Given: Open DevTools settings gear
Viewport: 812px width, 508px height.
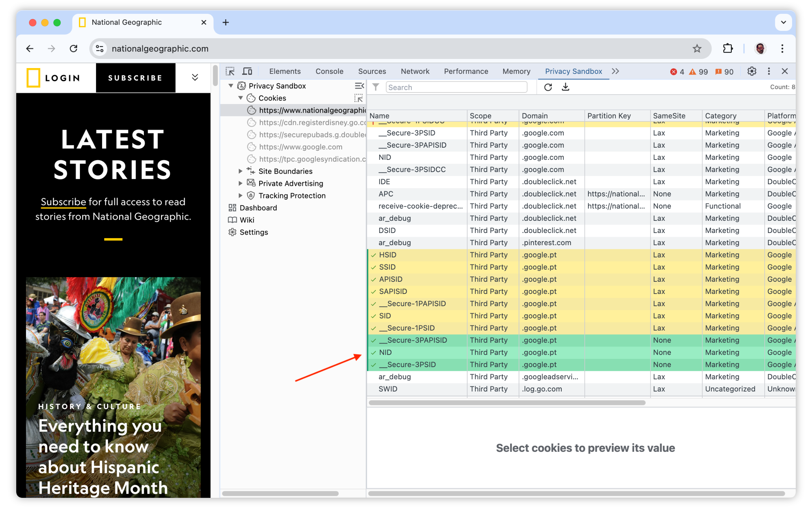Looking at the screenshot, I should click(752, 71).
